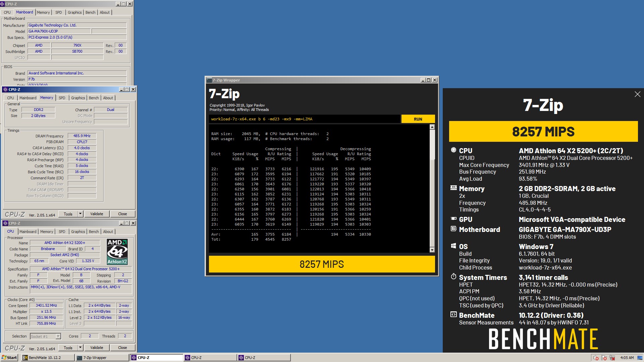The height and width of the screenshot is (362, 644).
Task: Click the Multiplier value x 13.5
Action: [x=46, y=311]
